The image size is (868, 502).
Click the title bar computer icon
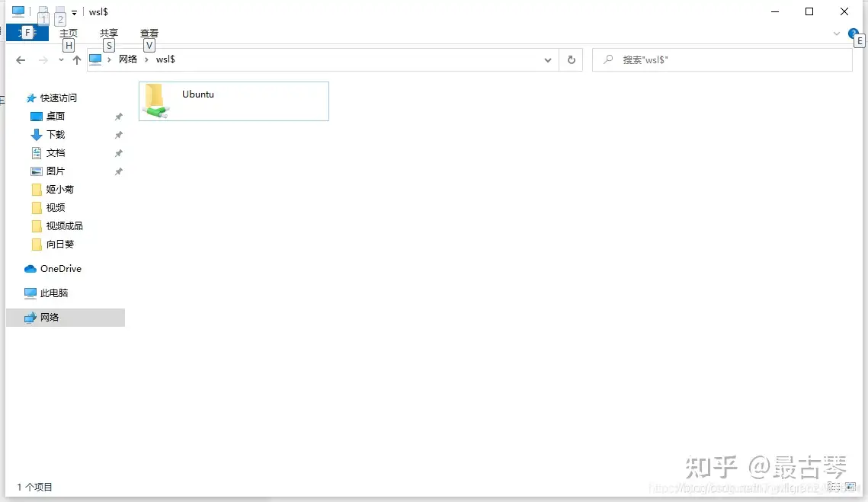click(x=18, y=11)
